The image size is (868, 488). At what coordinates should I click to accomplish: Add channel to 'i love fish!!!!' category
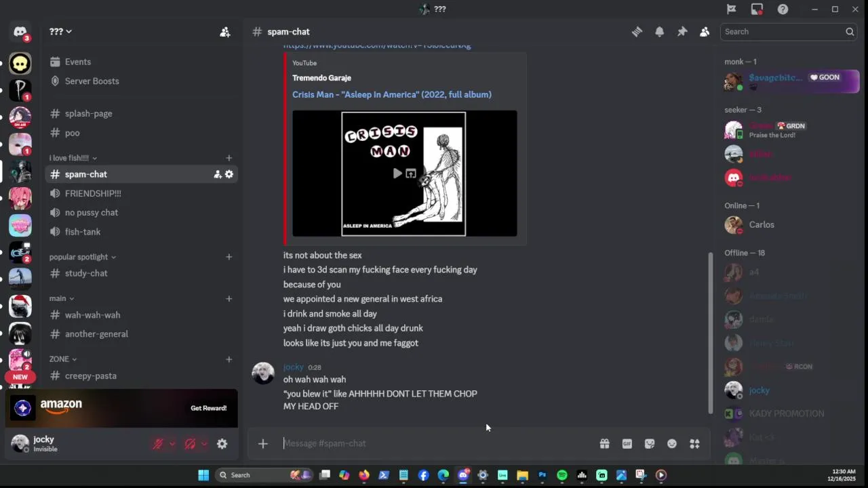229,158
